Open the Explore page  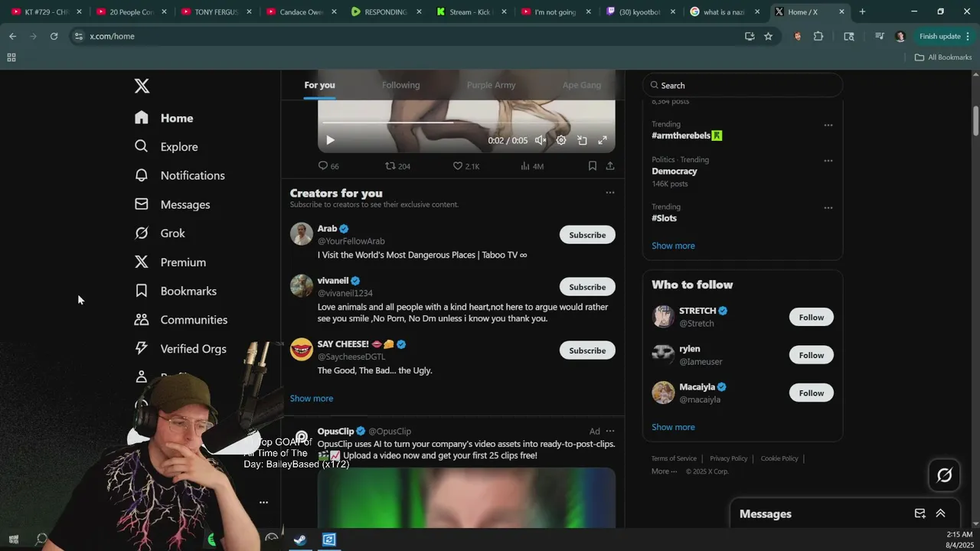coord(166,147)
